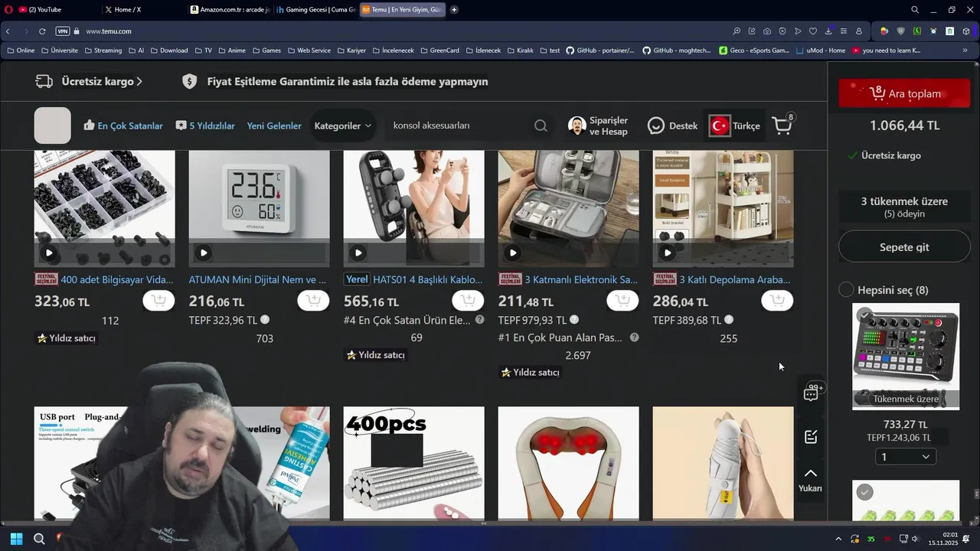Click the info icon next to TEPF 389,68 TL
Image resolution: width=980 pixels, height=551 pixels.
(x=729, y=320)
